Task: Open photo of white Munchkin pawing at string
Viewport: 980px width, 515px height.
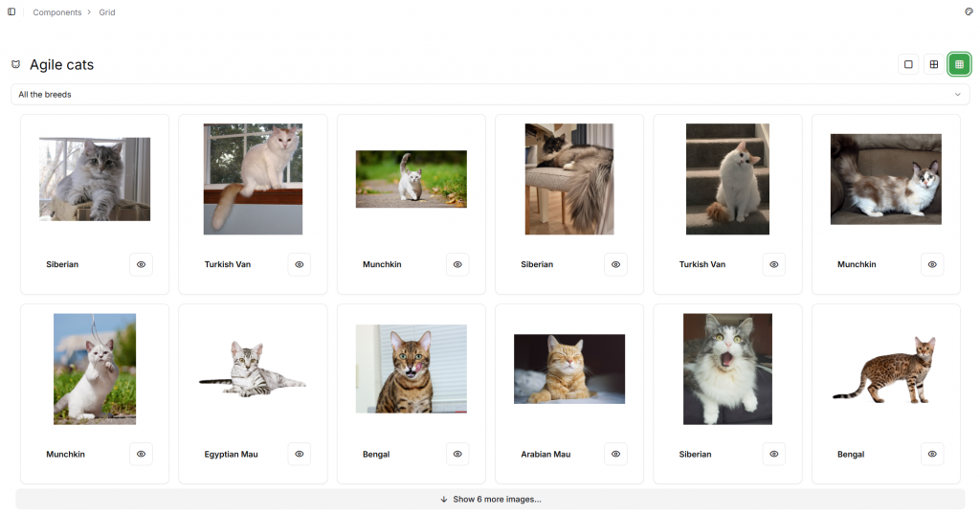Action: [x=95, y=369]
